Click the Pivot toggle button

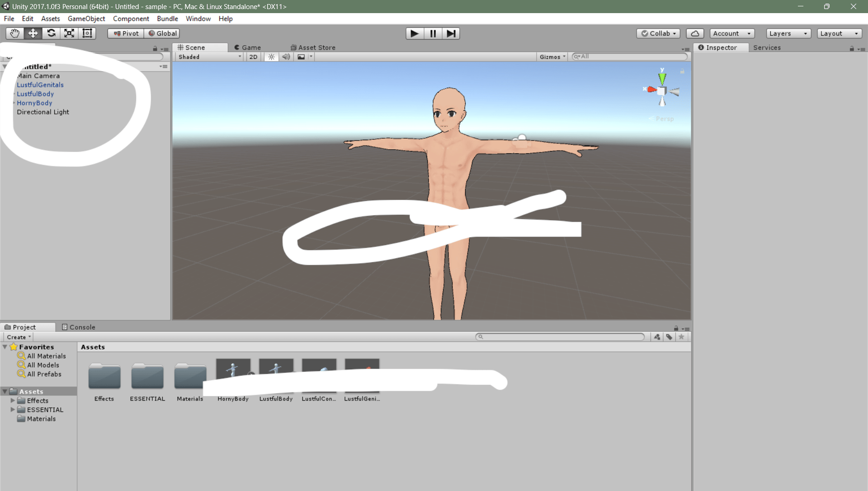126,33
